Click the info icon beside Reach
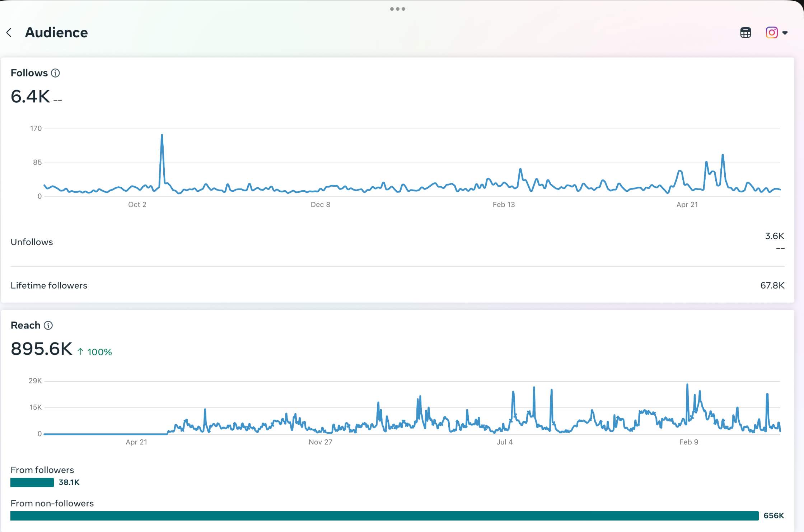804x532 pixels. (x=48, y=325)
